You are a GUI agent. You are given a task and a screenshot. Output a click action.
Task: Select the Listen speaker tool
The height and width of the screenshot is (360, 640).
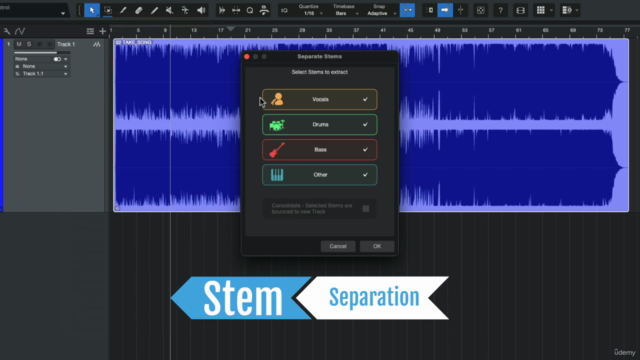pyautogui.click(x=201, y=10)
